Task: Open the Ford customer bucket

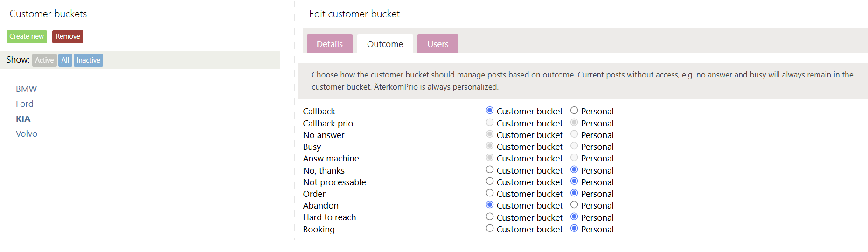Action: click(25, 104)
